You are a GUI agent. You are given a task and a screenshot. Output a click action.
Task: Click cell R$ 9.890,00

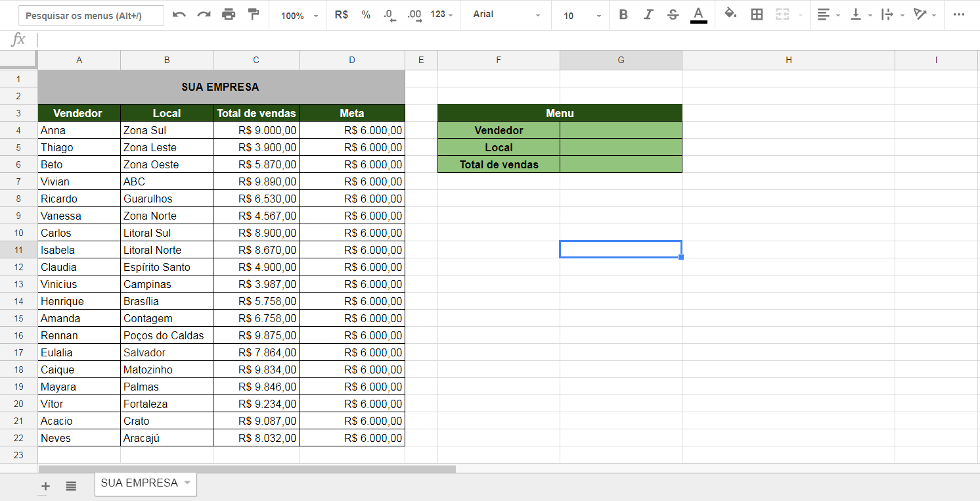tap(256, 181)
